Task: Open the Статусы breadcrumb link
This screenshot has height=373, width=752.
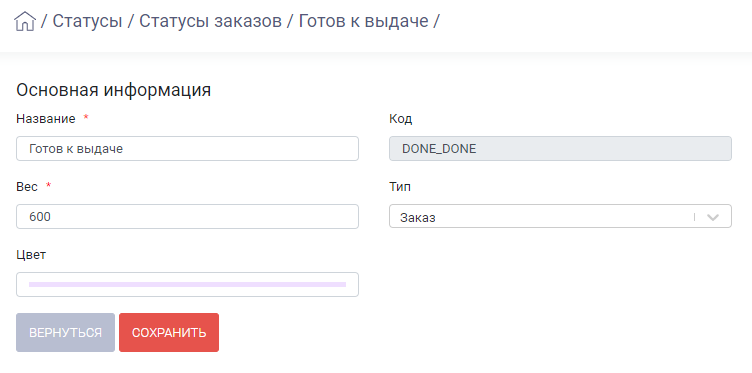Action: click(87, 21)
